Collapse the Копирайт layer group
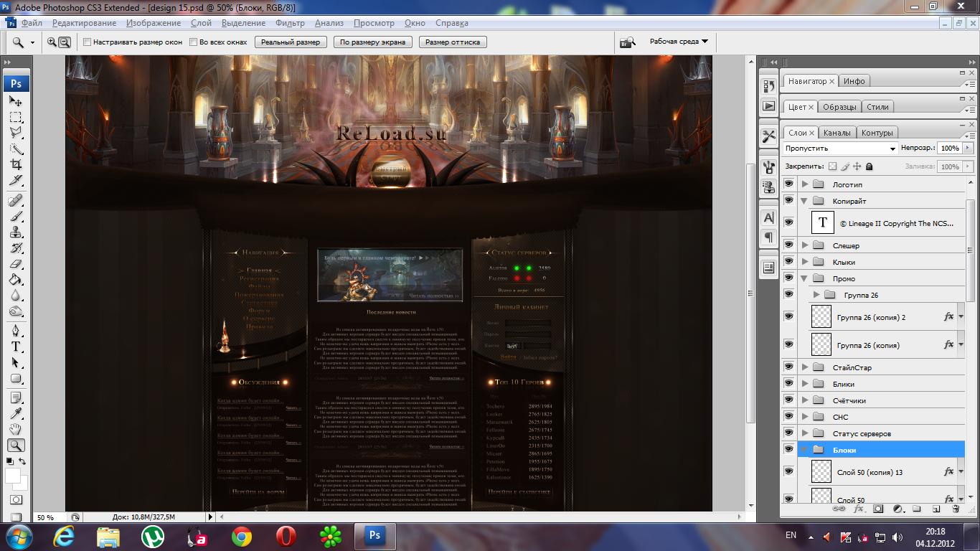The height and width of the screenshot is (551, 980). [805, 201]
